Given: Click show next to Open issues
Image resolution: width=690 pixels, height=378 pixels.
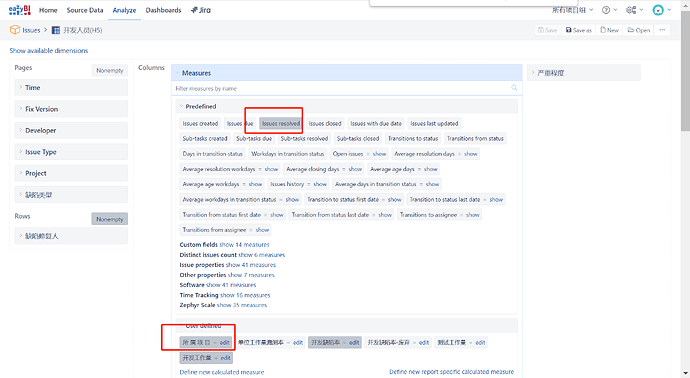Looking at the screenshot, I should click(x=379, y=154).
